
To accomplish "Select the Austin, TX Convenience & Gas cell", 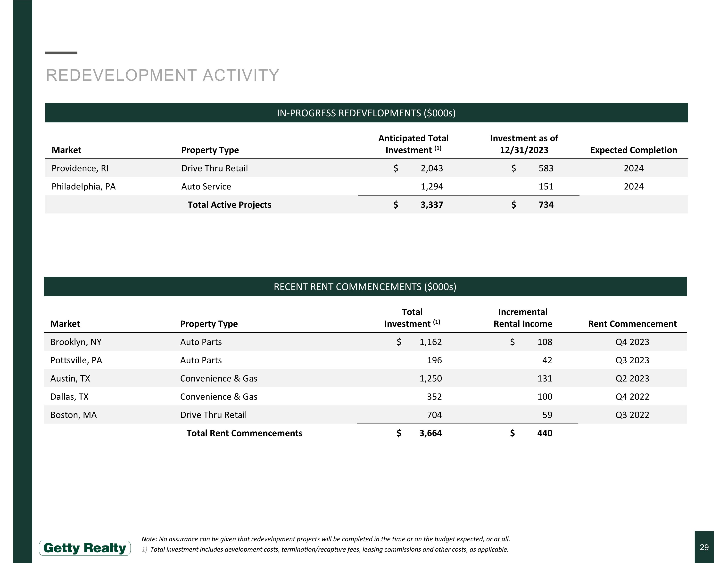I will tap(219, 379).
